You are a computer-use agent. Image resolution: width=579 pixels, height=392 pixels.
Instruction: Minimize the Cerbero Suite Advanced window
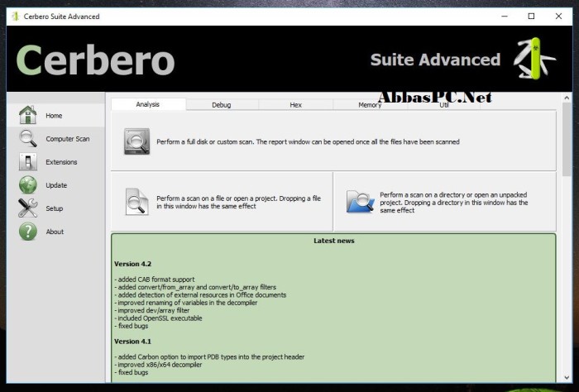point(505,17)
